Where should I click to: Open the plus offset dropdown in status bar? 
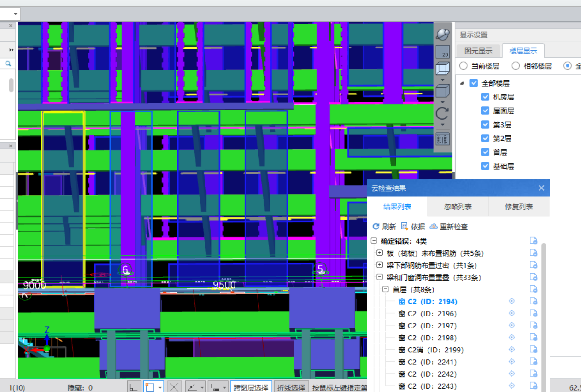[x=225, y=388]
